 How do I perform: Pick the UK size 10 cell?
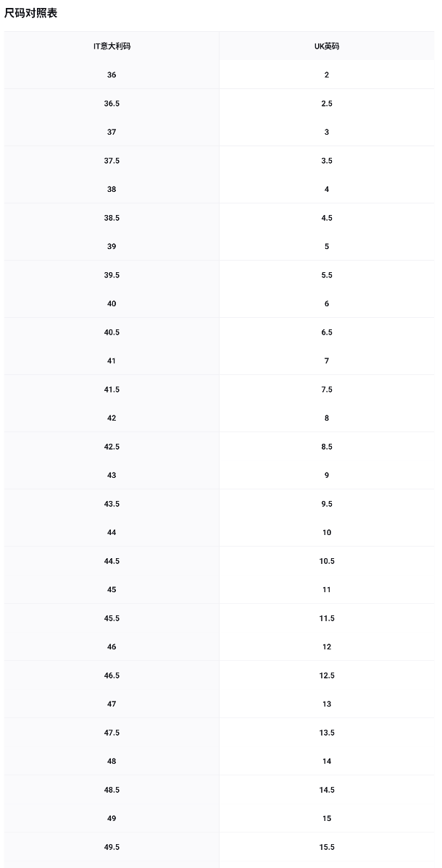[327, 533]
